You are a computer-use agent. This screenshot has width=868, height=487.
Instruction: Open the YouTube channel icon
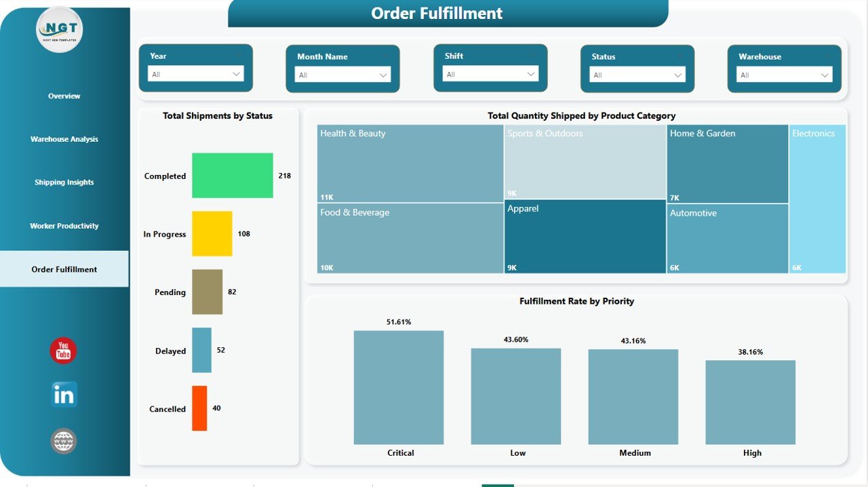pyautogui.click(x=62, y=350)
